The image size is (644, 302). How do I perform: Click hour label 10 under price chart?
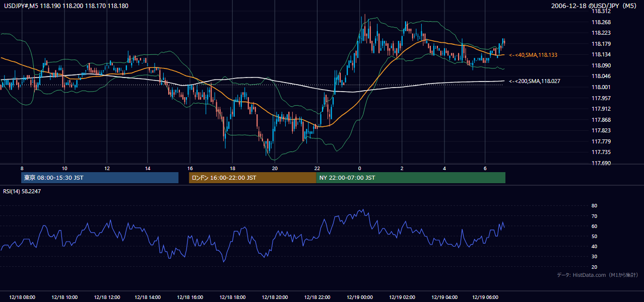pyautogui.click(x=65, y=168)
